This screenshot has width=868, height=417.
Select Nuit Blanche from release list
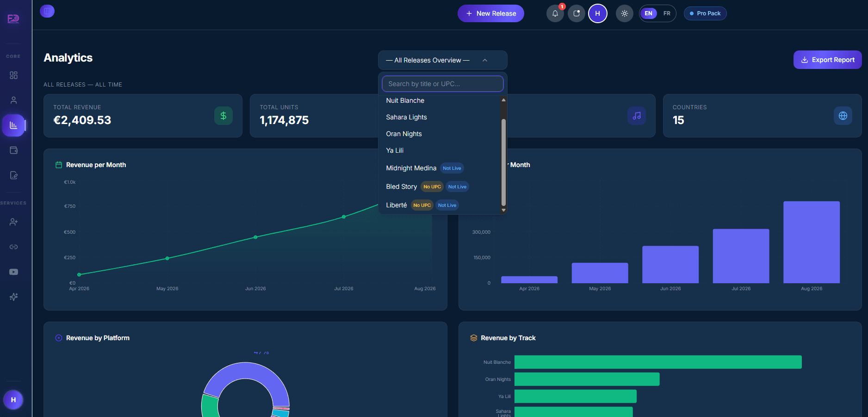coord(440,100)
